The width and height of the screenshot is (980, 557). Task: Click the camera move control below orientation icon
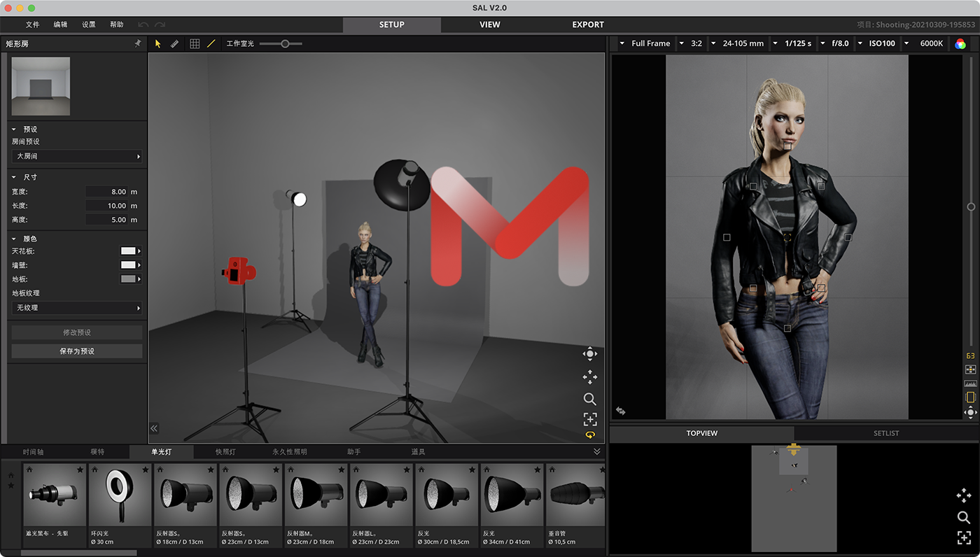tap(970, 413)
